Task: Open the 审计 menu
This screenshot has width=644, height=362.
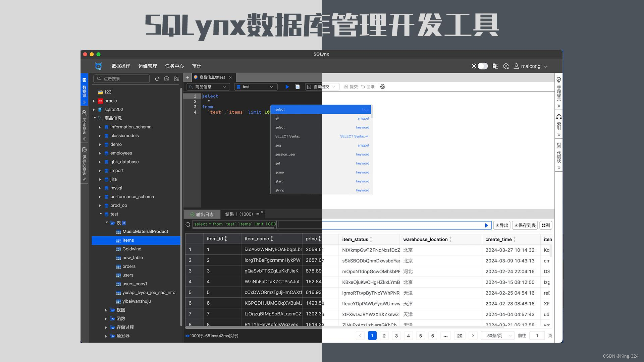Action: [197, 66]
